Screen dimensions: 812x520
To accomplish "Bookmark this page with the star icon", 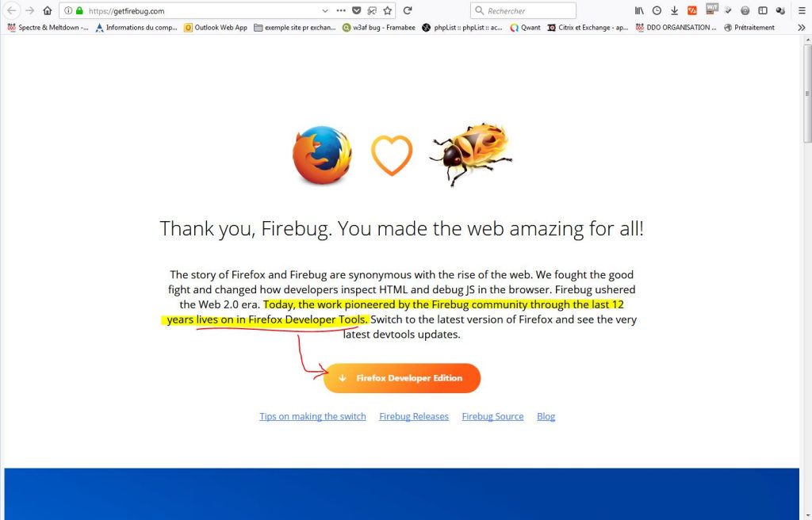I will coord(387,10).
